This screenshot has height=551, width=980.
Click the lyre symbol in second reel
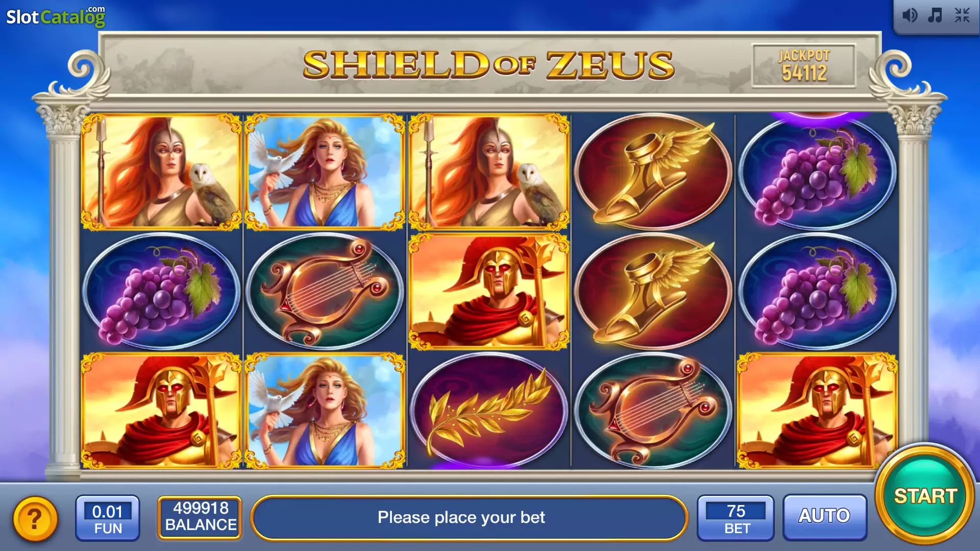[325, 291]
